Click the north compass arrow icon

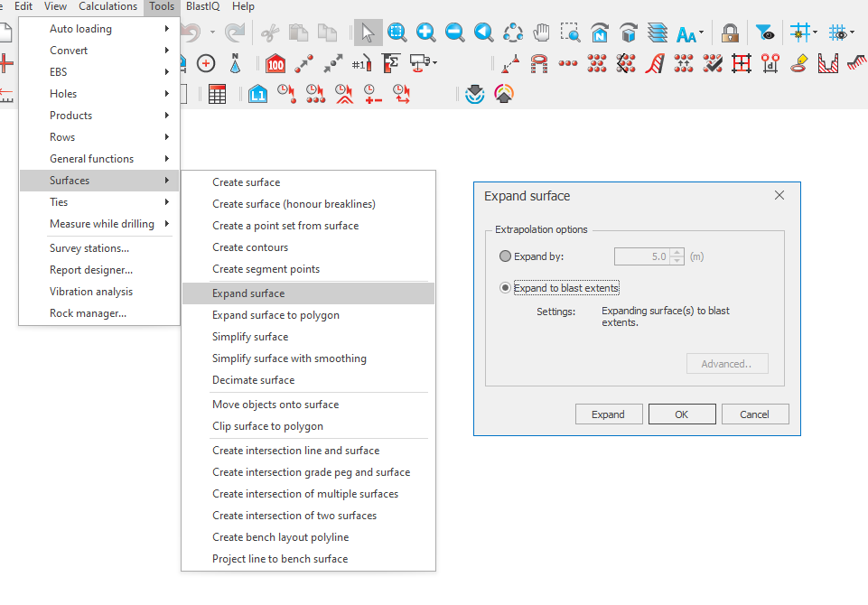coord(235,63)
